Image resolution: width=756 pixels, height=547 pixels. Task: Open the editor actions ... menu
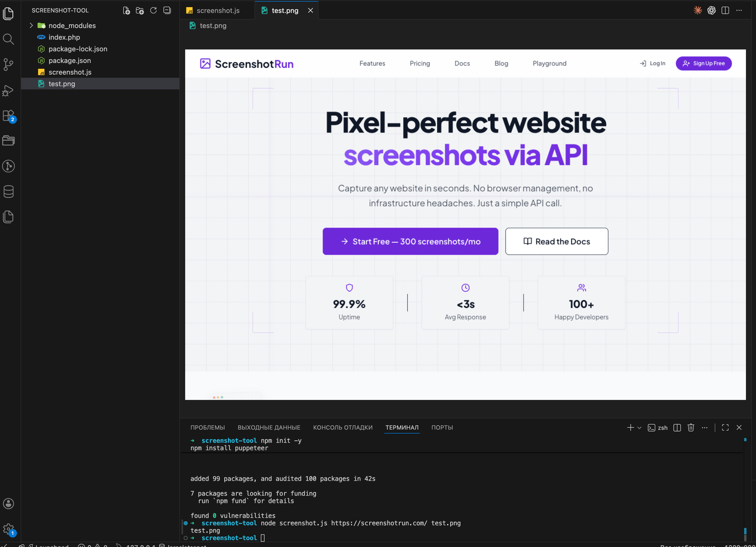[x=739, y=10]
